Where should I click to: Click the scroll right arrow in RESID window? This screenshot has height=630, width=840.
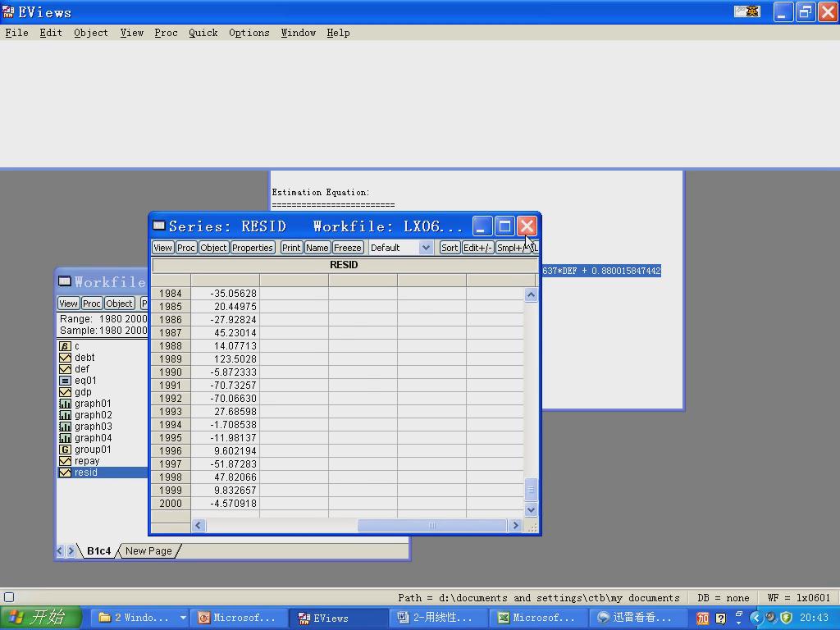pyautogui.click(x=516, y=526)
